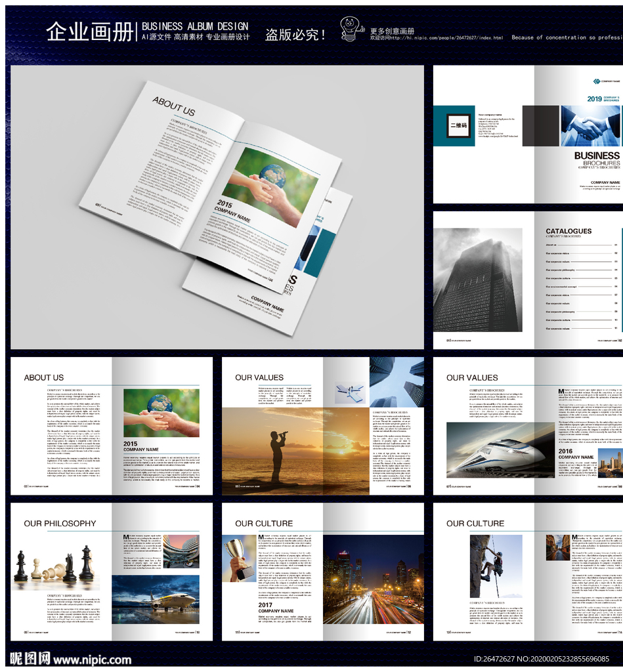
Task: Open the hi.nipic.com people index link
Action: tap(446, 37)
